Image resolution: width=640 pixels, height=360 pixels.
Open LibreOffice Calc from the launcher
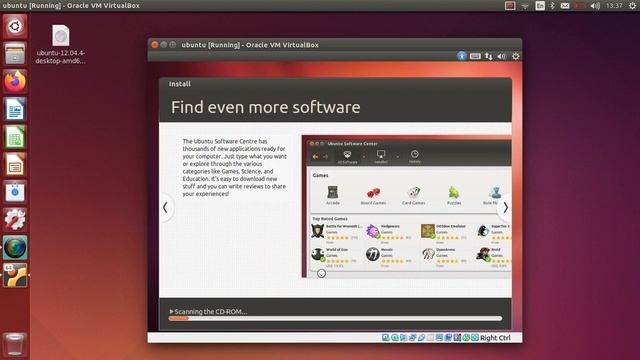[x=15, y=137]
